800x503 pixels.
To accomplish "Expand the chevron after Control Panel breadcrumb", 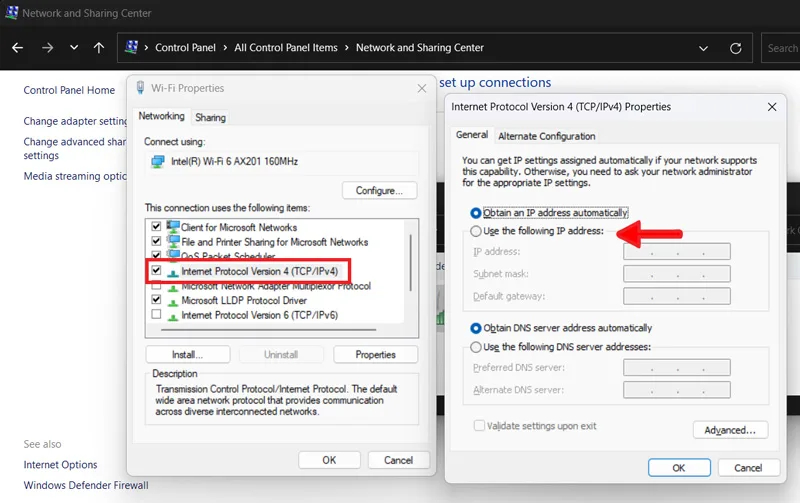I will (x=225, y=48).
